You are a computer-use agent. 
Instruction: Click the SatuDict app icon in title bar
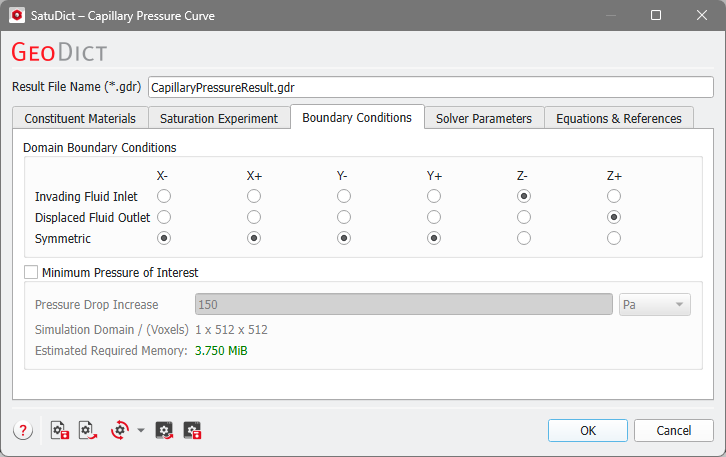17,15
